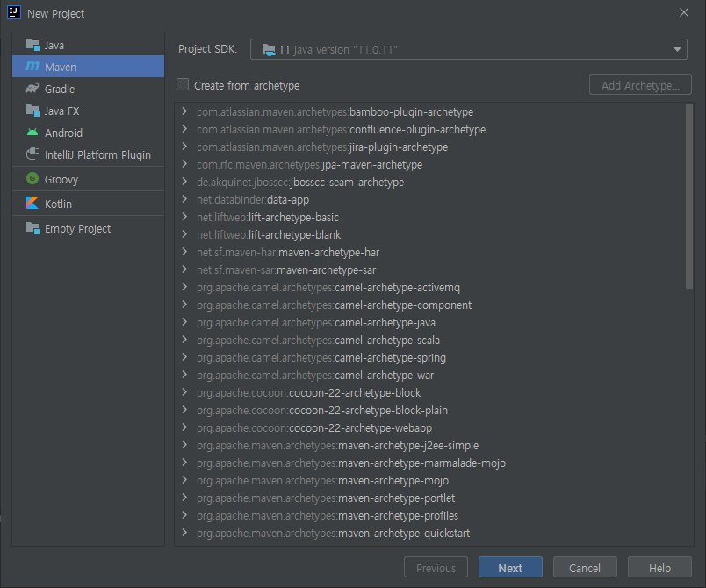Click the Gradle elephant icon

(x=32, y=88)
